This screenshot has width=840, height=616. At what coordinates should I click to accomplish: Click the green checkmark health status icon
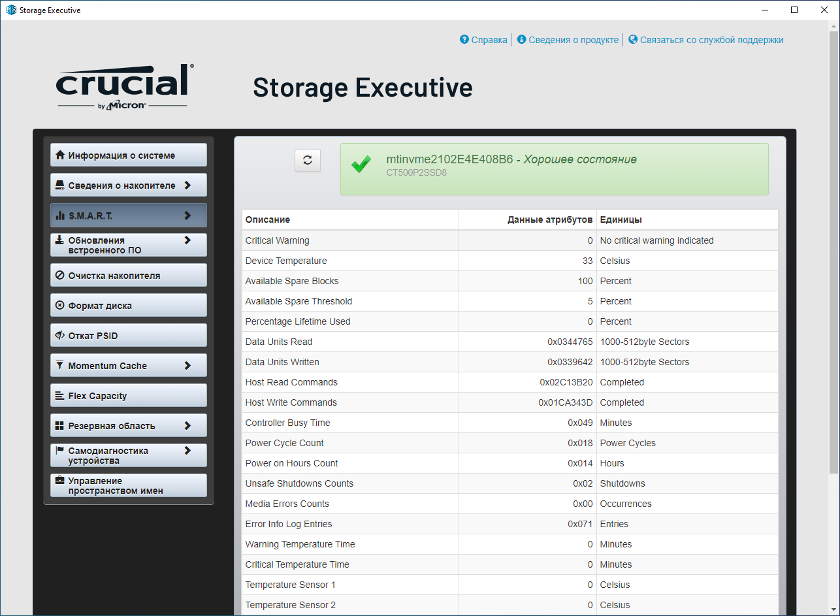(361, 164)
